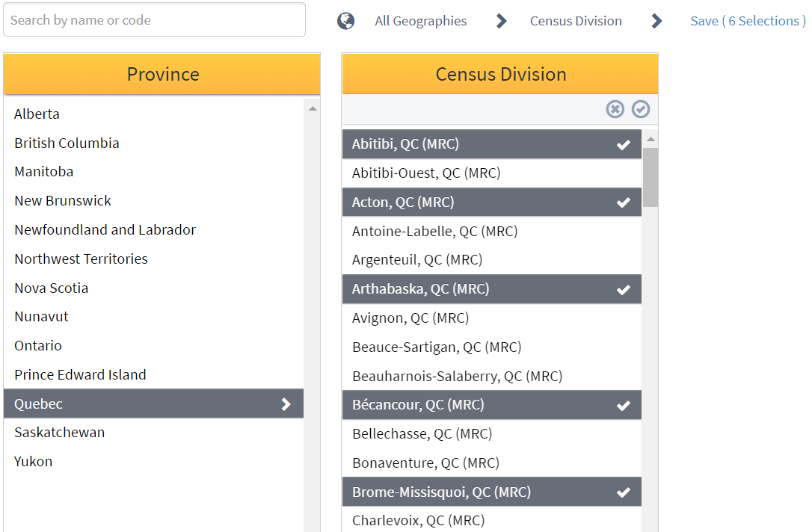Image resolution: width=812 pixels, height=532 pixels.
Task: Open the Nova Scotia province
Action: (x=153, y=288)
